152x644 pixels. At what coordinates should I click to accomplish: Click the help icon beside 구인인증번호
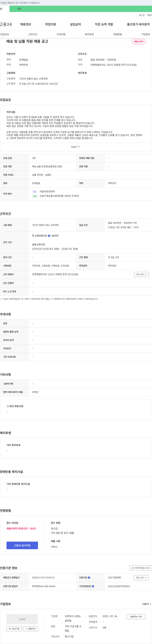click(93, 586)
